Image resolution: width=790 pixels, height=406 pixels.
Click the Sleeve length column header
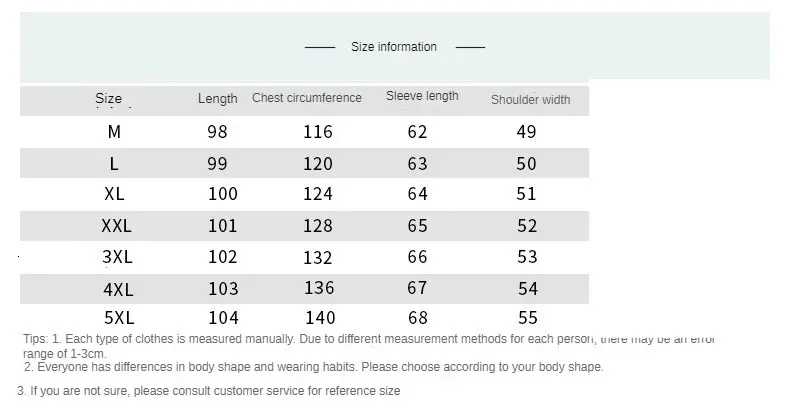point(422,96)
